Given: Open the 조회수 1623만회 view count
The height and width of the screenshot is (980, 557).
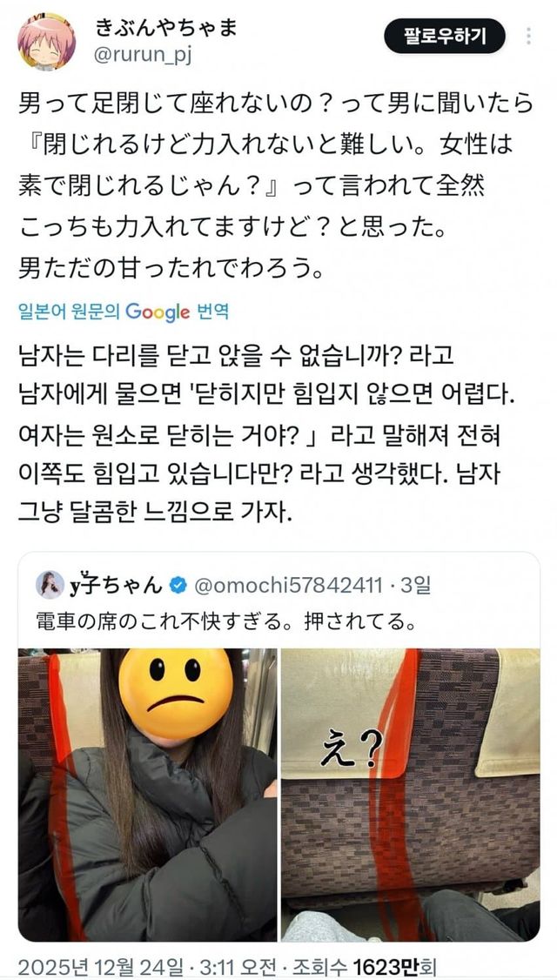Looking at the screenshot, I should [359, 966].
